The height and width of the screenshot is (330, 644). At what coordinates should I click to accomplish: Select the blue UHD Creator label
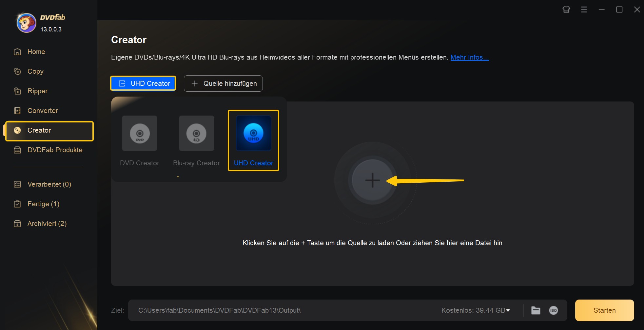coord(254,163)
